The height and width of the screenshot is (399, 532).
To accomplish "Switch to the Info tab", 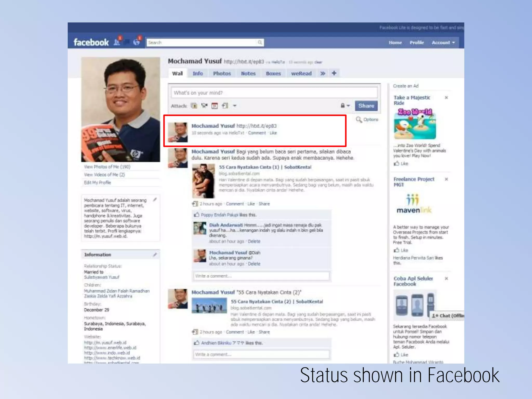I will 198,74.
